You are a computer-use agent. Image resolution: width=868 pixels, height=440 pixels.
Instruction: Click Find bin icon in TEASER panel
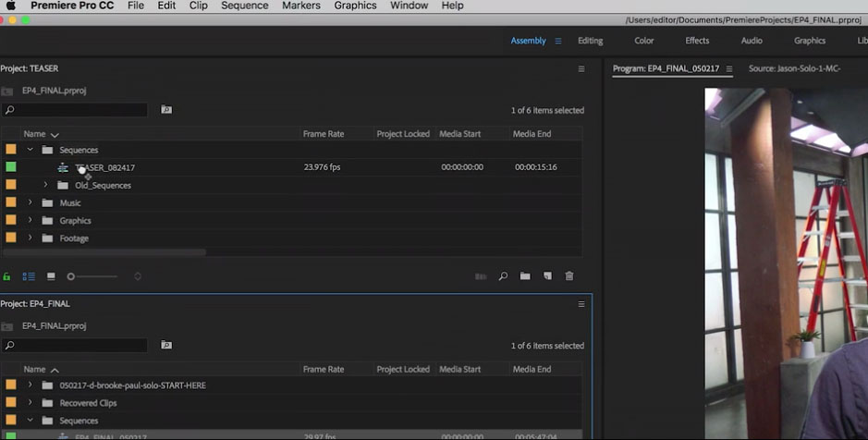[x=166, y=110]
